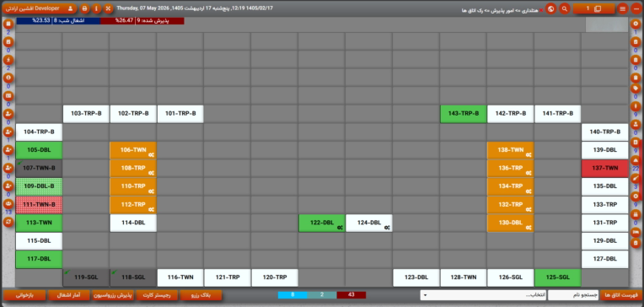Select room 140-TRP-B
The image size is (644, 307).
pyautogui.click(x=605, y=132)
